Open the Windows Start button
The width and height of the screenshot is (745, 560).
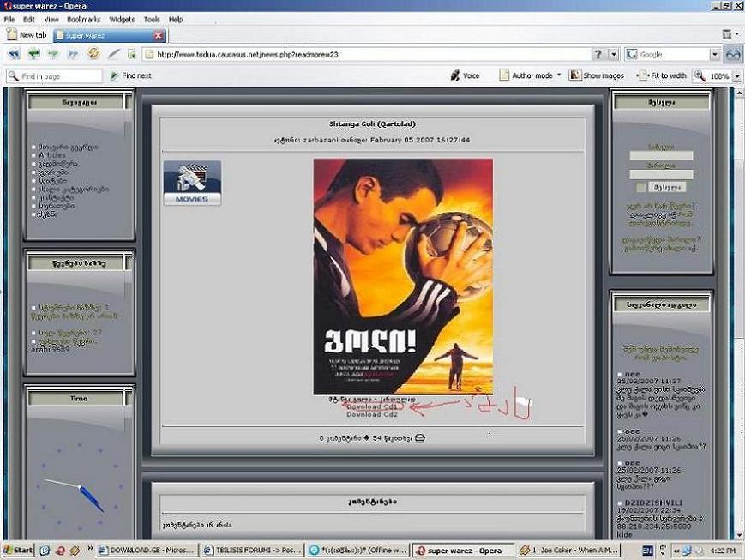18,550
